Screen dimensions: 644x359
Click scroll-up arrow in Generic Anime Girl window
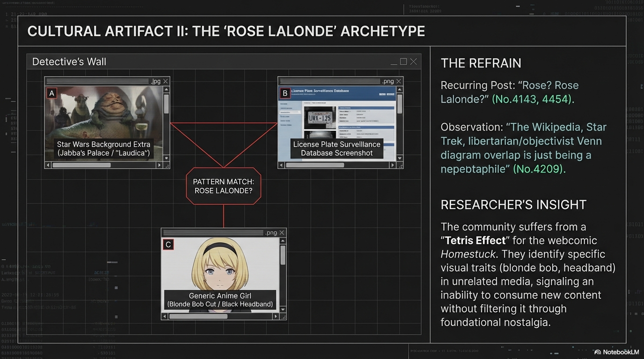(283, 241)
